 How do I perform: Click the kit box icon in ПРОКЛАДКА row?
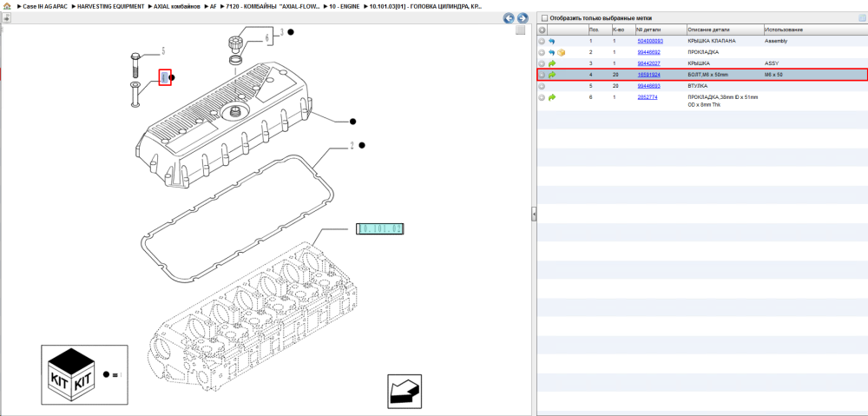(x=562, y=52)
